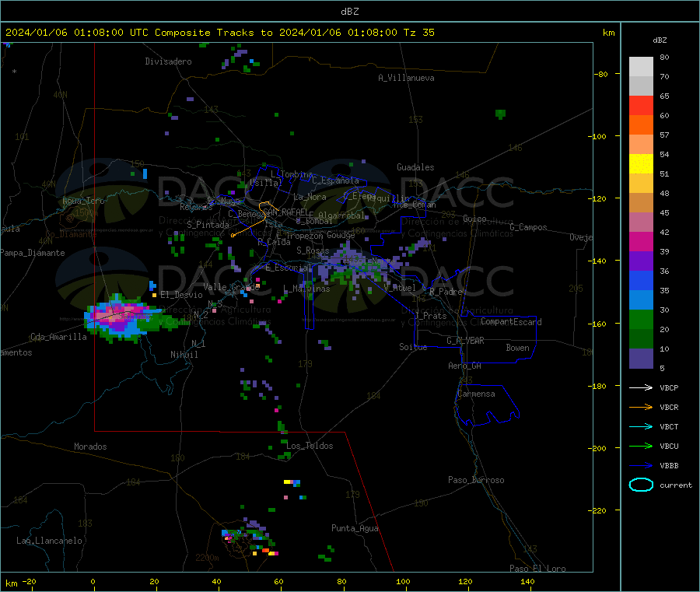Click the Valle_Grande map label
700x592 pixels.
pos(231,287)
